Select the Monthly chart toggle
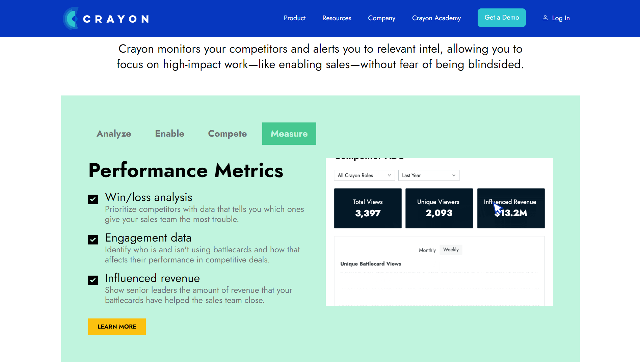 (x=427, y=250)
